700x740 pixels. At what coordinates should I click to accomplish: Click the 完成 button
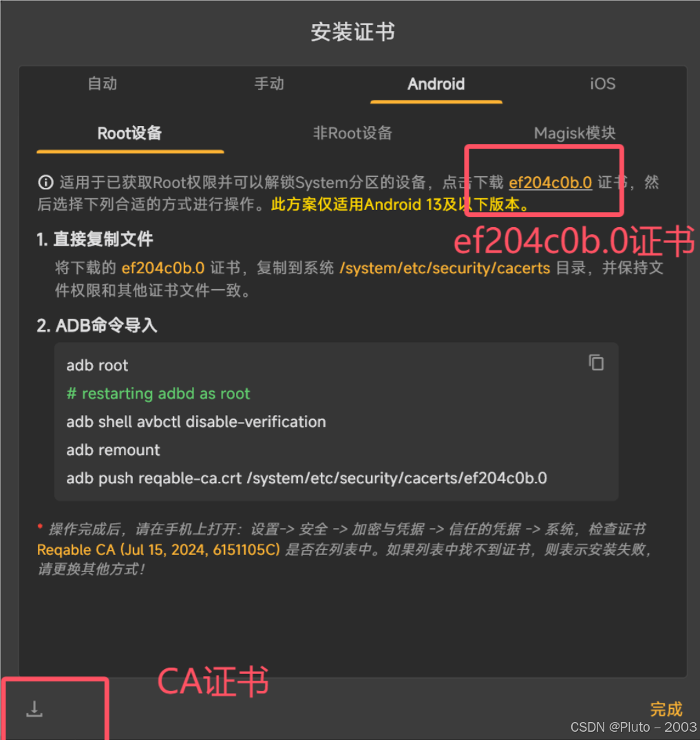666,709
